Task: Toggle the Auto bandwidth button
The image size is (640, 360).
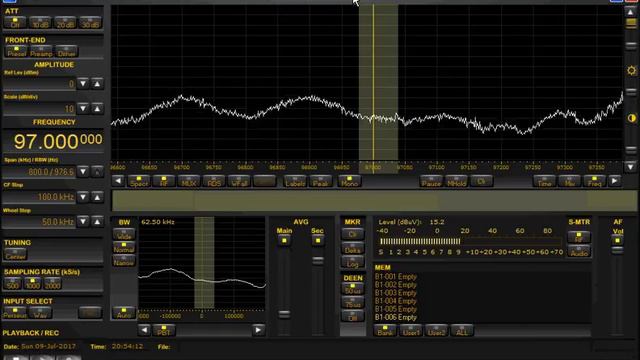Action: click(x=124, y=313)
